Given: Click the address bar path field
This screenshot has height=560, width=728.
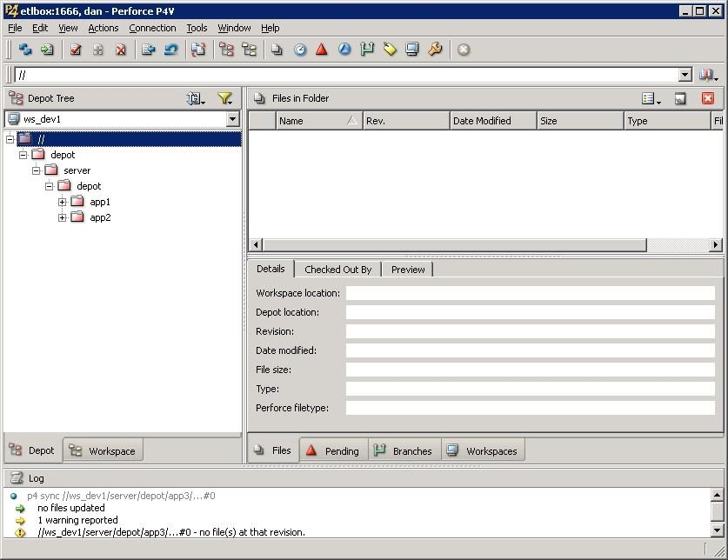Looking at the screenshot, I should [x=347, y=76].
